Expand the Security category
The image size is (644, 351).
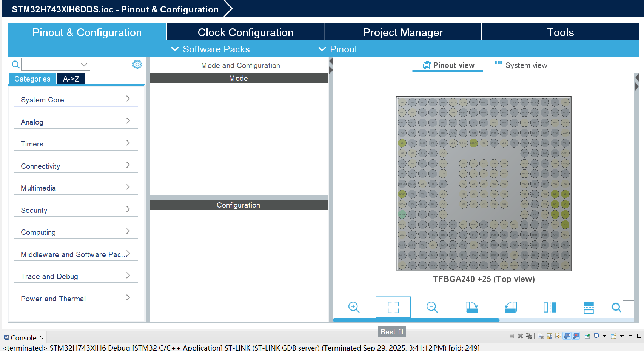[x=76, y=210]
